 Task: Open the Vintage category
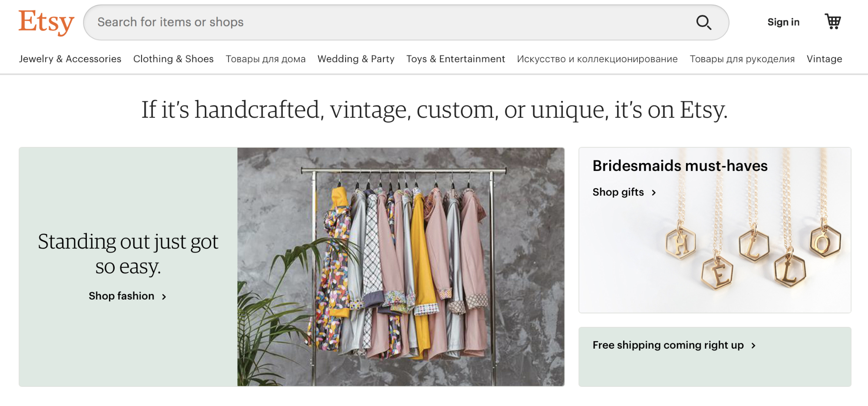pyautogui.click(x=824, y=59)
